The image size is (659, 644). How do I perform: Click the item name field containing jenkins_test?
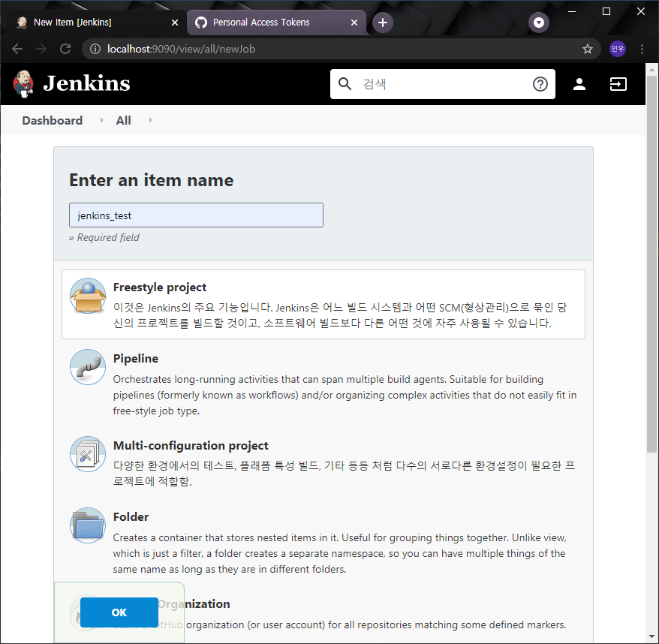tap(196, 215)
